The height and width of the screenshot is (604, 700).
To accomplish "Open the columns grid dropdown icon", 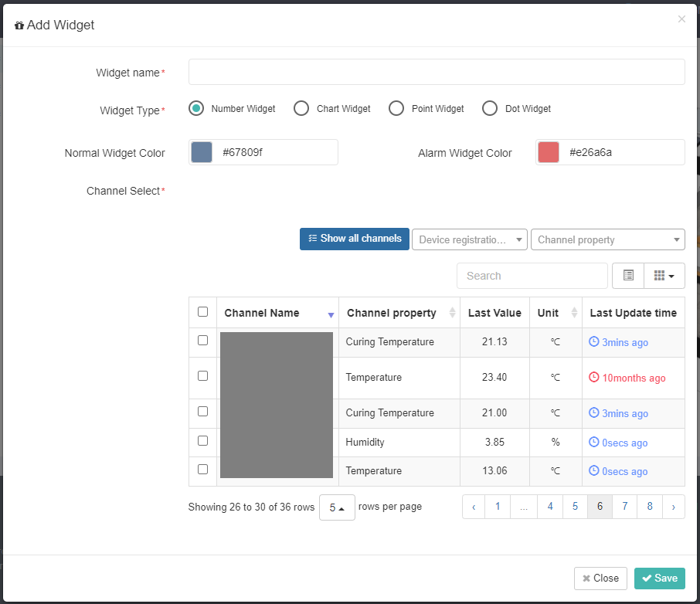I will [x=664, y=276].
